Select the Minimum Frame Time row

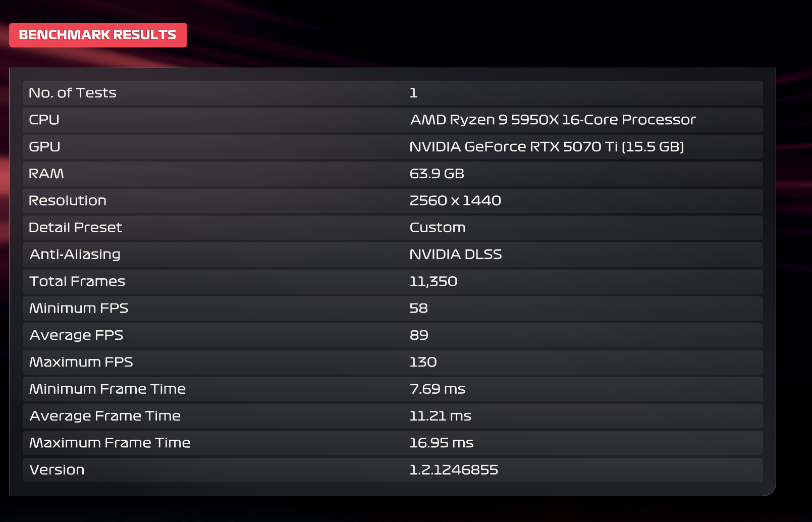pyautogui.click(x=393, y=389)
